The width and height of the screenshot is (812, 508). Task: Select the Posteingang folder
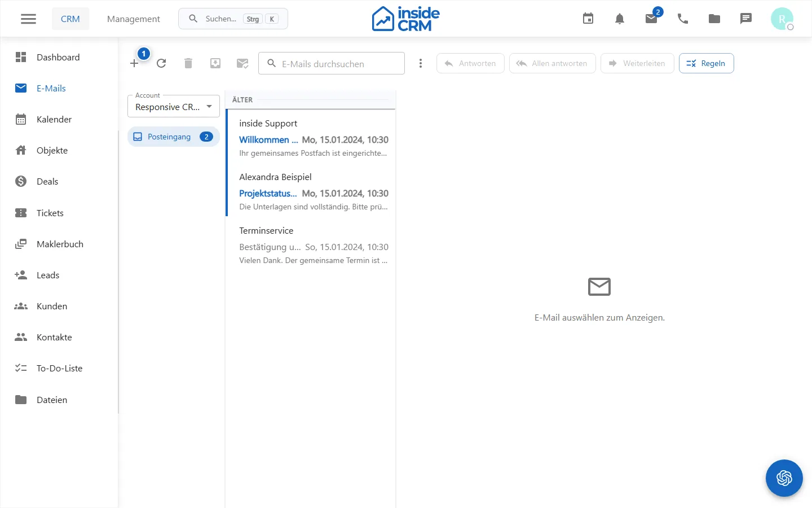point(174,137)
